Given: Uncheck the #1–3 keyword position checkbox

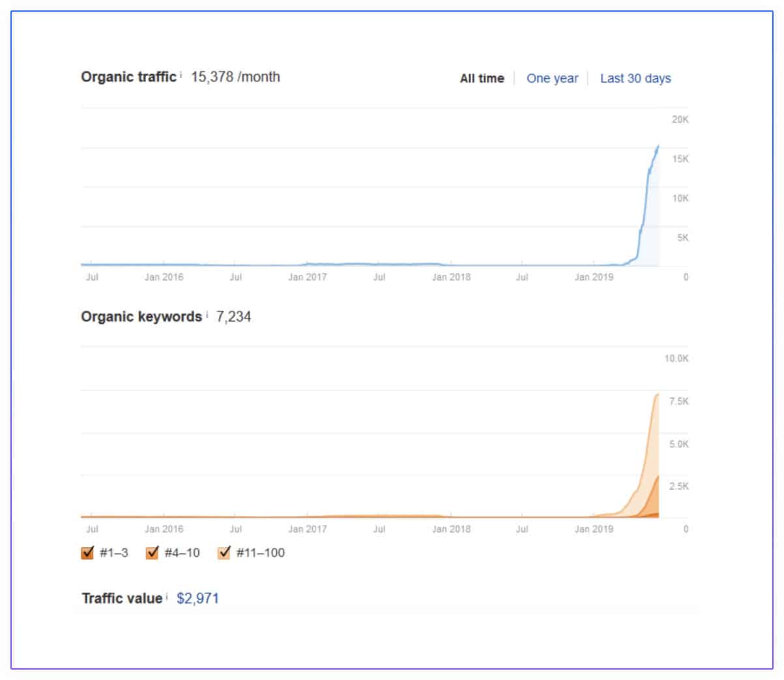Looking at the screenshot, I should [x=87, y=553].
